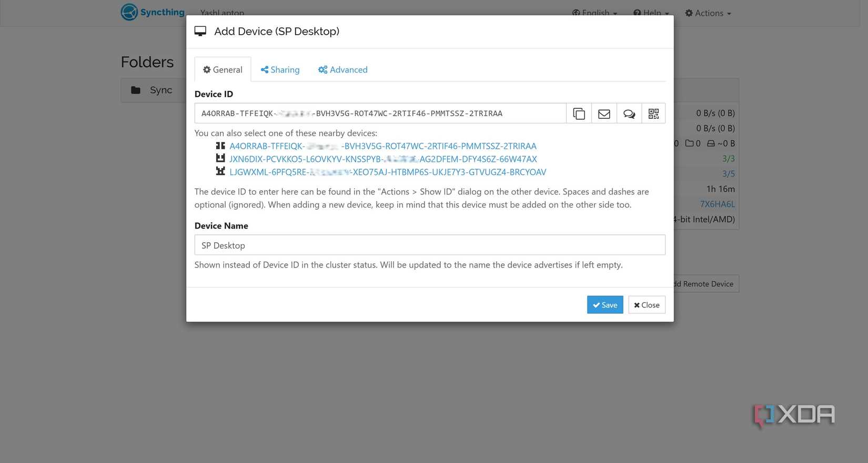Click monitor icon in Add Device title
The height and width of the screenshot is (463, 868).
pos(200,32)
